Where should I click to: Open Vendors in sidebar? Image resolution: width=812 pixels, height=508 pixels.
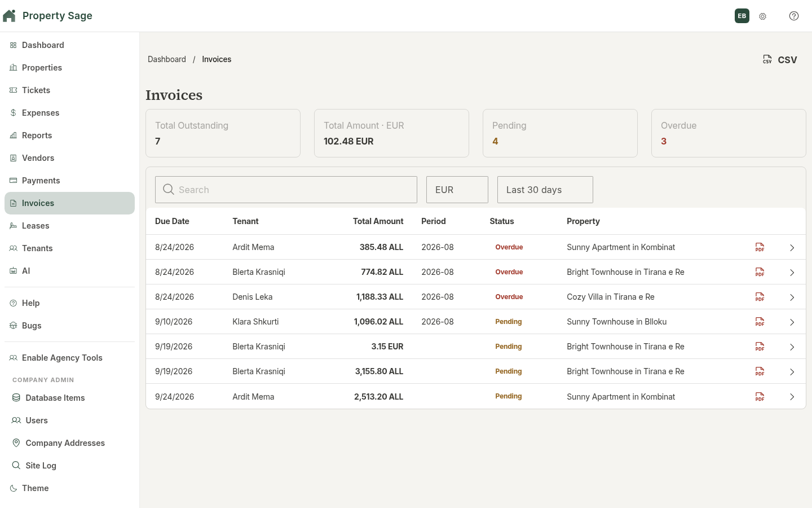coord(69,158)
